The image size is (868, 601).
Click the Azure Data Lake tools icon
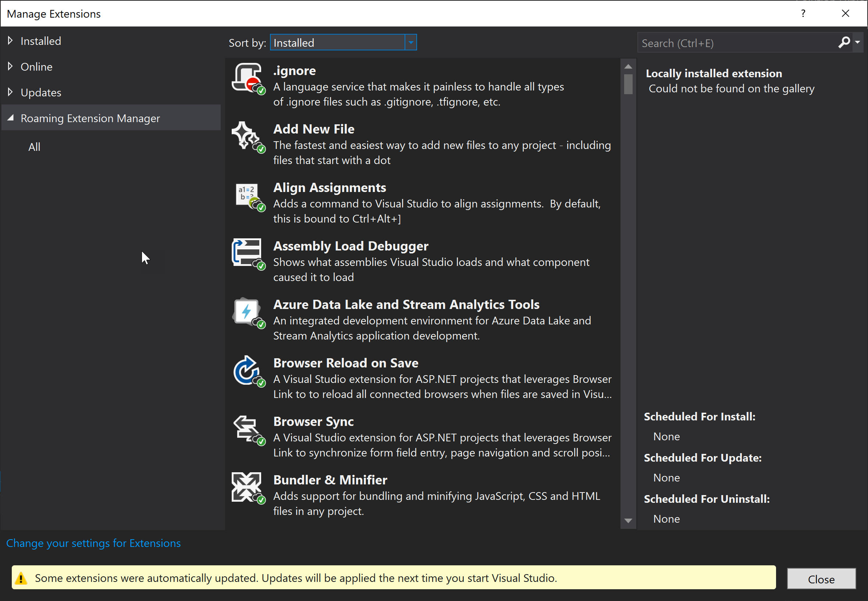pyautogui.click(x=247, y=312)
